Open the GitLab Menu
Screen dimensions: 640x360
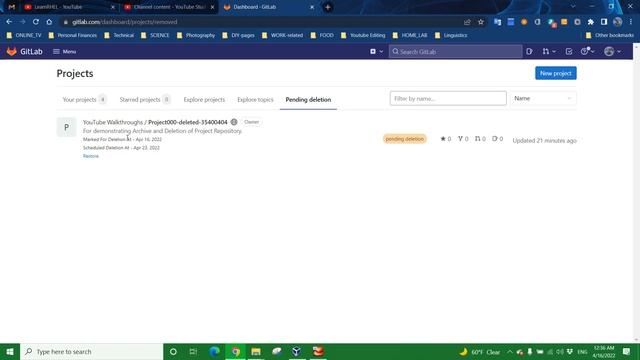64,51
